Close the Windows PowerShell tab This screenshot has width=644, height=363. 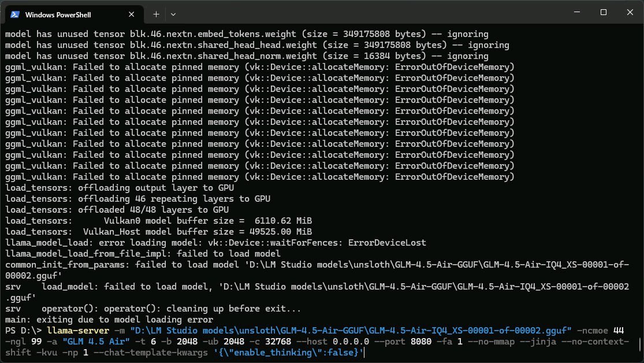pos(132,14)
